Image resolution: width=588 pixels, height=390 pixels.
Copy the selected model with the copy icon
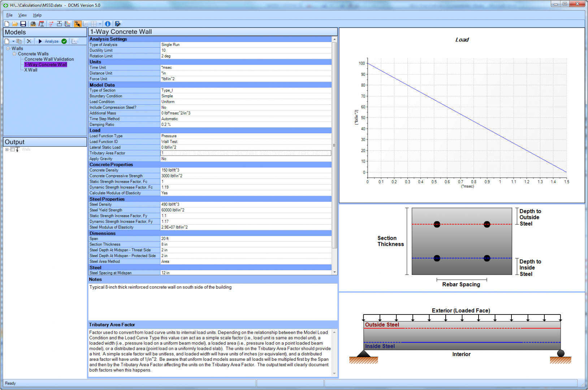tap(19, 41)
